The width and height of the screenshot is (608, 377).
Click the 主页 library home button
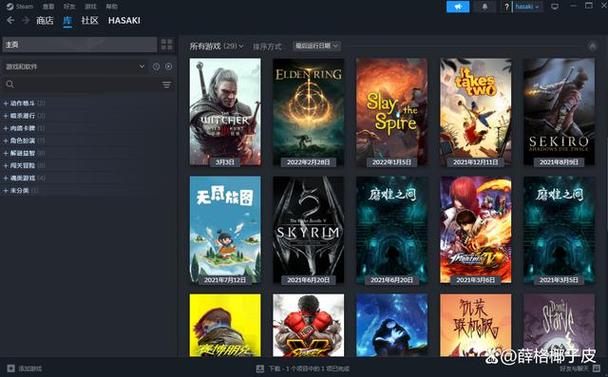click(79, 44)
